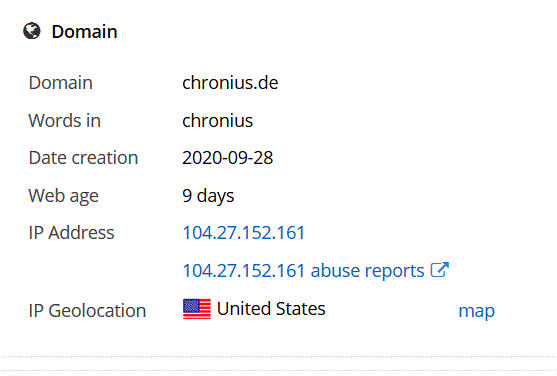
Task: Open the external link icon after abuse reports
Action: pos(440,270)
